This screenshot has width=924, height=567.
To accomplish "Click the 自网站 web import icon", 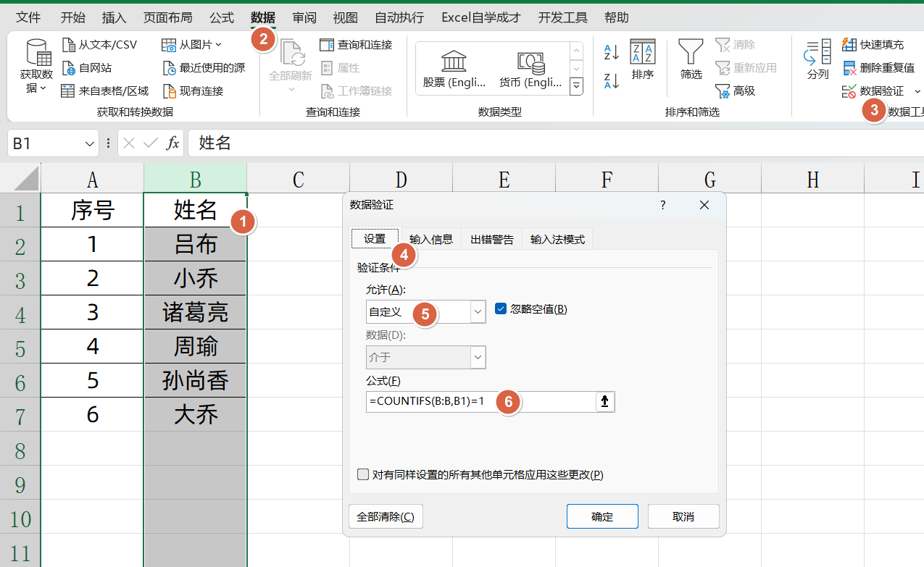I will (69, 68).
